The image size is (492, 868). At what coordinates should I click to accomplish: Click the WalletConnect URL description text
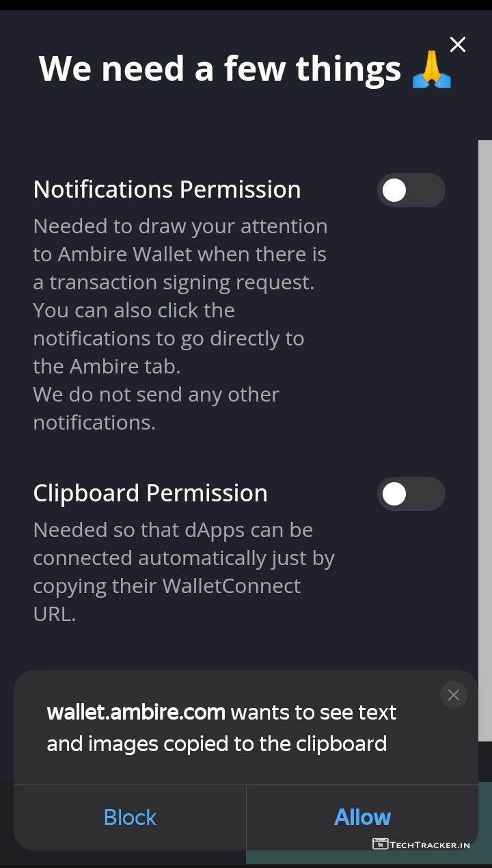click(183, 572)
